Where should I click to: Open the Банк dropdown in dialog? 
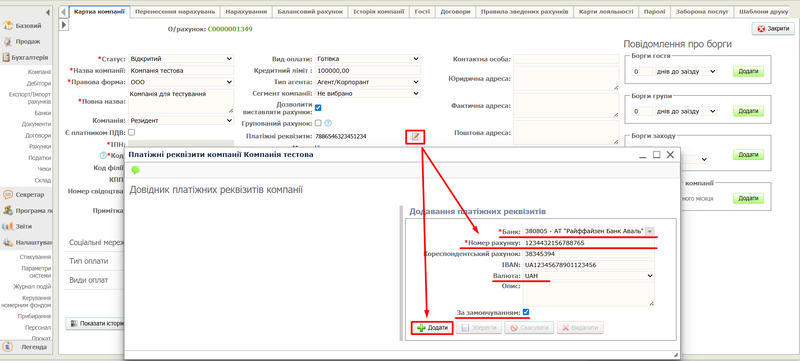point(649,231)
